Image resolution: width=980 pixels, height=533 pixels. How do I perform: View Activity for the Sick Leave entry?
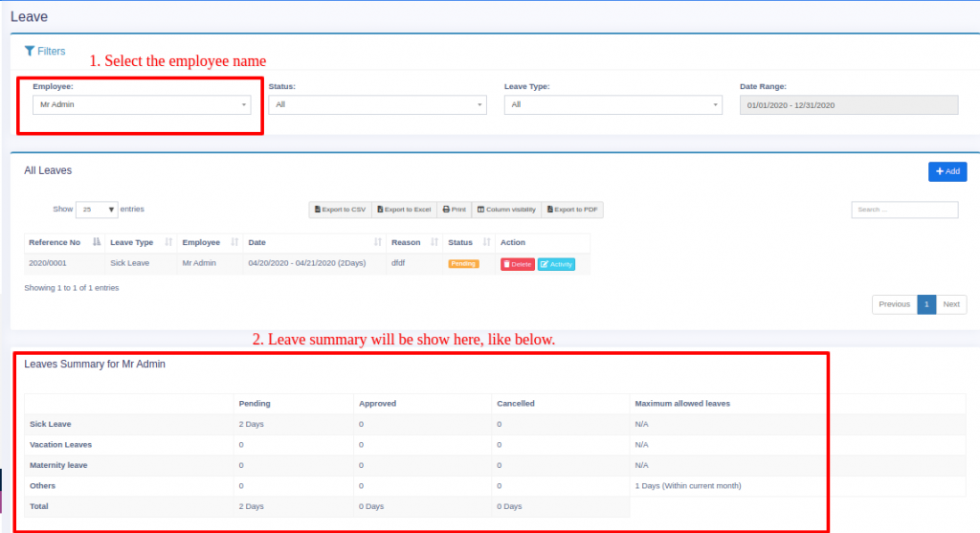(556, 264)
